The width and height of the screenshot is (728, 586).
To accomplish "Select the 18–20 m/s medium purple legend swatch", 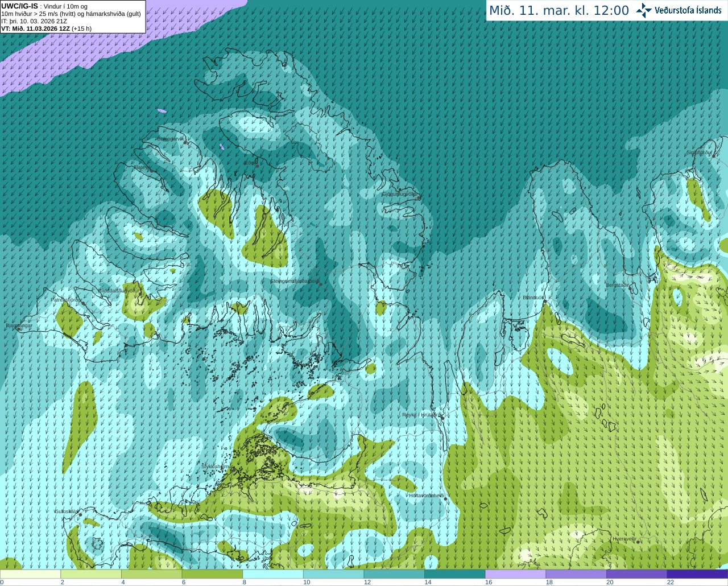I will click(576, 574).
